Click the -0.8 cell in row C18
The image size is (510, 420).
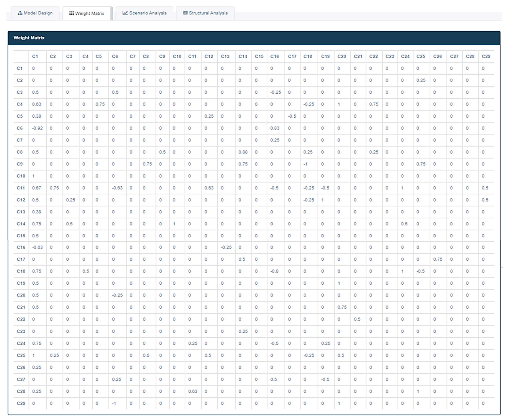[274, 271]
